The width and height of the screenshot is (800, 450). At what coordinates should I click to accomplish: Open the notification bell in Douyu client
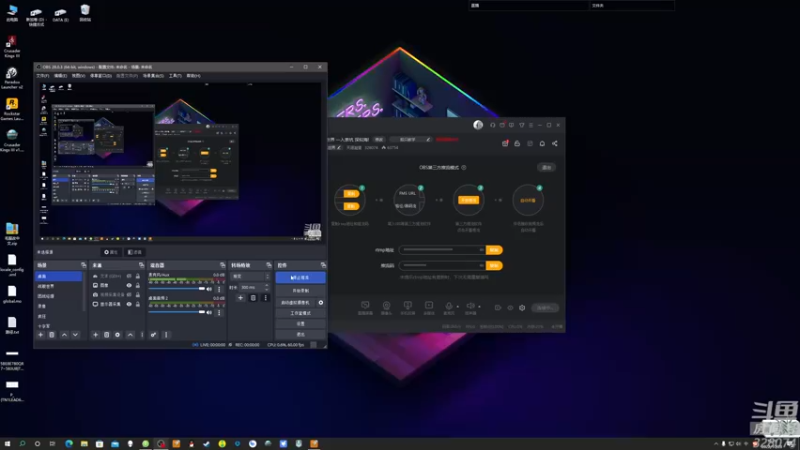click(x=542, y=143)
